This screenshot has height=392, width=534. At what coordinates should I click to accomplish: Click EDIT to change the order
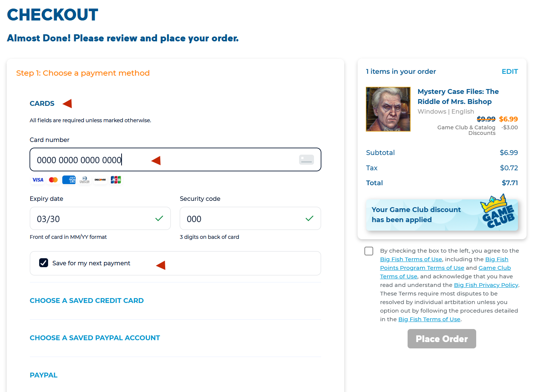[x=509, y=72]
